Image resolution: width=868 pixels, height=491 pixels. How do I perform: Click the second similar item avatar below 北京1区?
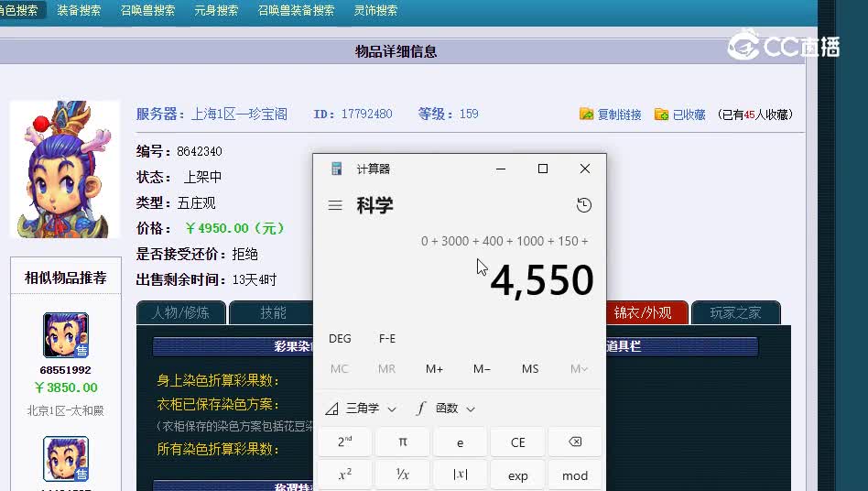pyautogui.click(x=65, y=459)
